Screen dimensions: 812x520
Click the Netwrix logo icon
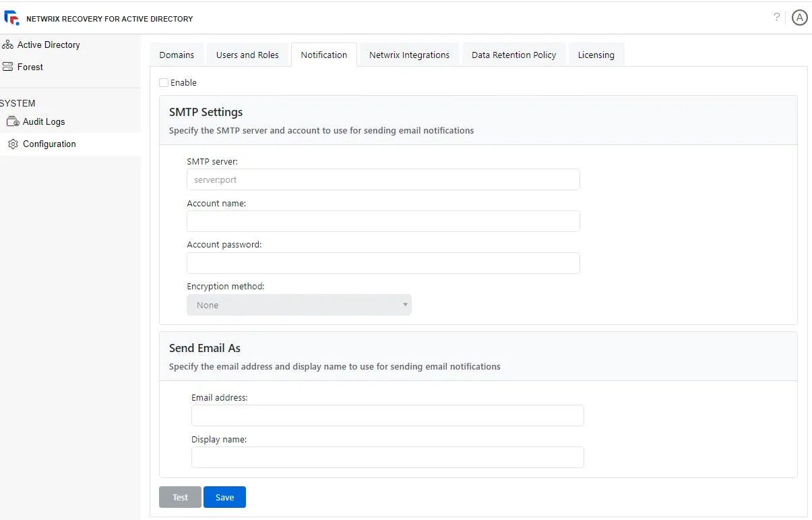coord(12,18)
